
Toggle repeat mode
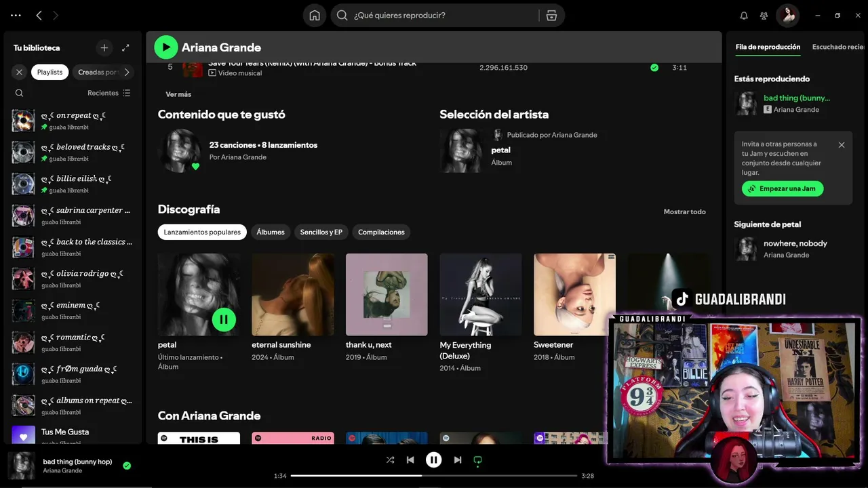pos(477,460)
